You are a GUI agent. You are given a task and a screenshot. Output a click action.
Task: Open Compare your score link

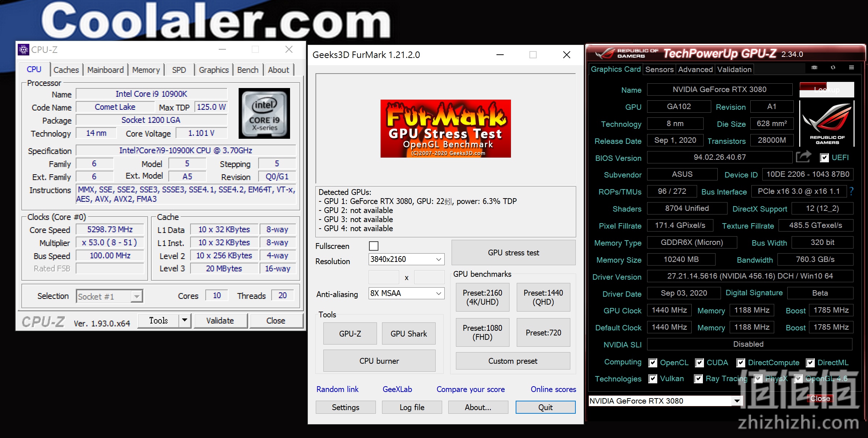click(470, 389)
